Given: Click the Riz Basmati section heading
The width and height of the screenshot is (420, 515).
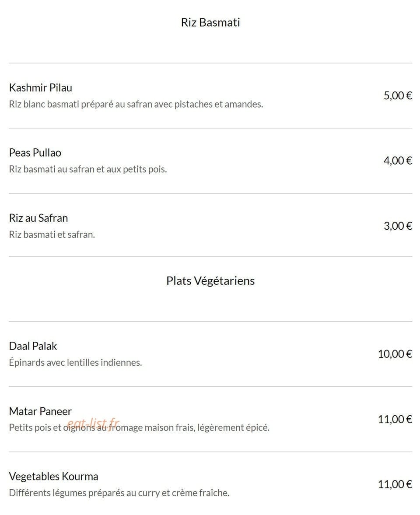Looking at the screenshot, I should click(x=210, y=22).
